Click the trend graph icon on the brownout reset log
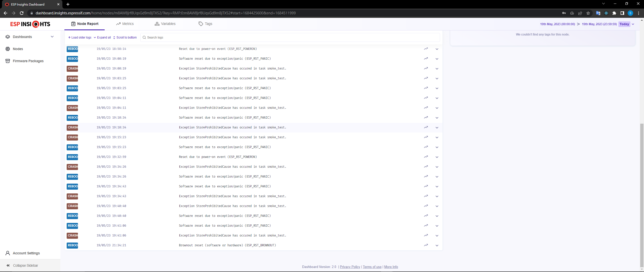The height and width of the screenshot is (272, 644). click(x=426, y=245)
